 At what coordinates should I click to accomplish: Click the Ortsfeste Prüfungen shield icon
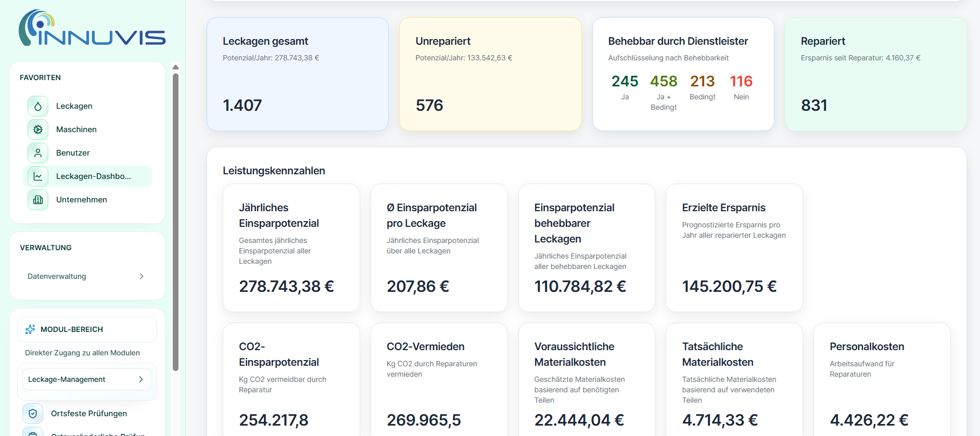click(x=33, y=414)
